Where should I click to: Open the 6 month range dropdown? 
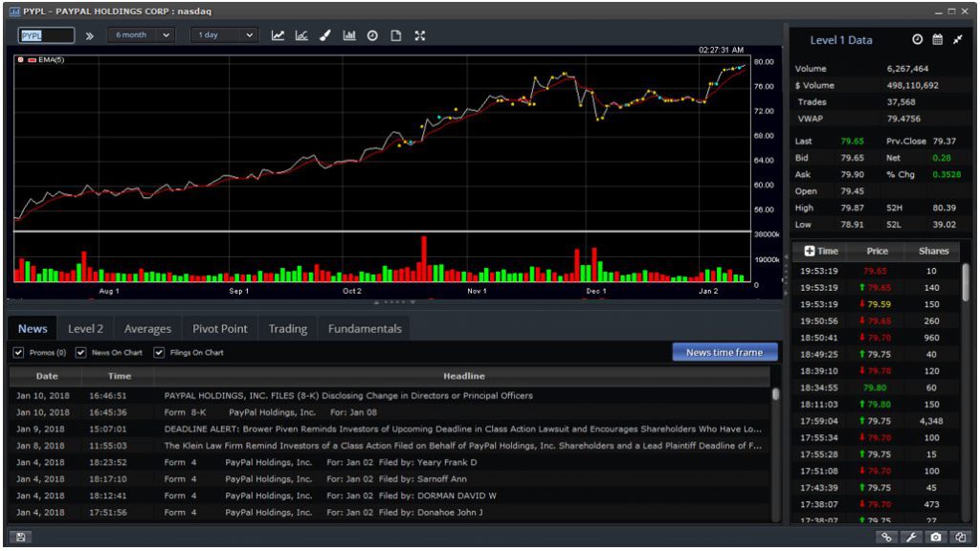141,35
